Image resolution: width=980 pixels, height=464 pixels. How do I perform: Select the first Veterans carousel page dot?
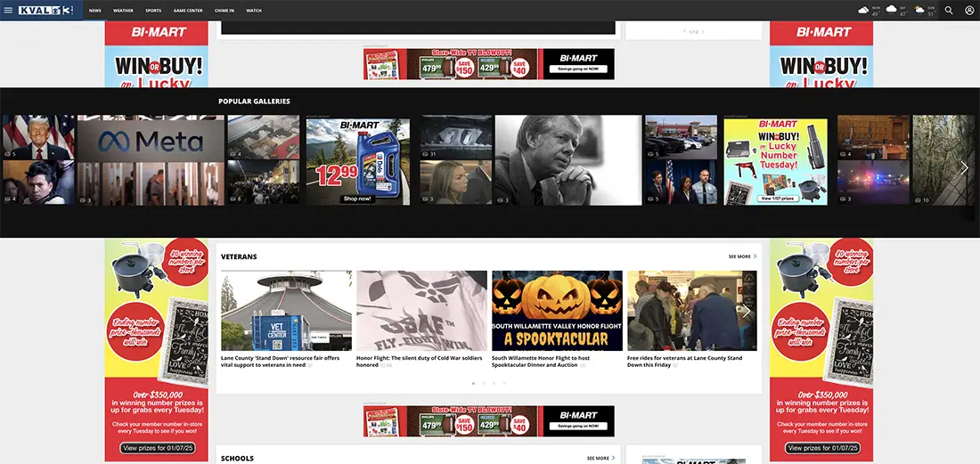tap(473, 384)
